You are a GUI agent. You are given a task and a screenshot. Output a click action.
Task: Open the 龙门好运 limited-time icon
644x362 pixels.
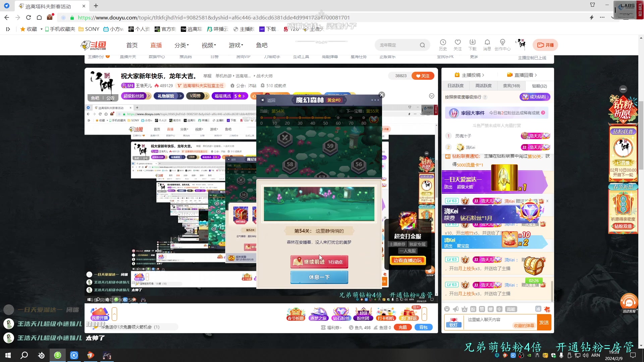(409, 314)
